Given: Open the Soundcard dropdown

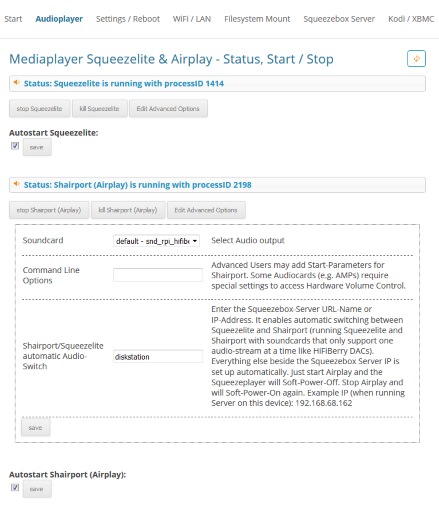Looking at the screenshot, I should [156, 241].
